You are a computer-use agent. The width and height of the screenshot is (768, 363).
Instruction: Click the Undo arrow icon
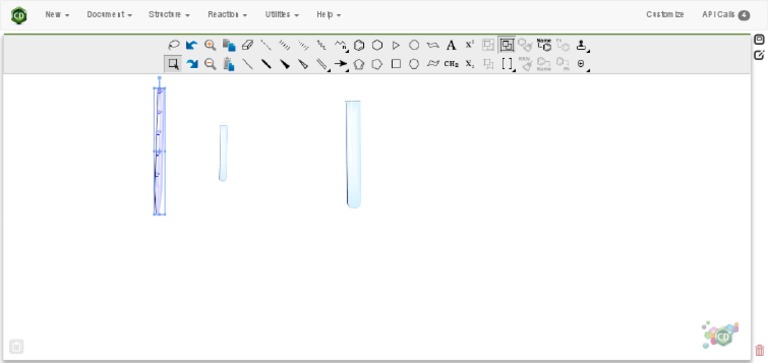192,46
